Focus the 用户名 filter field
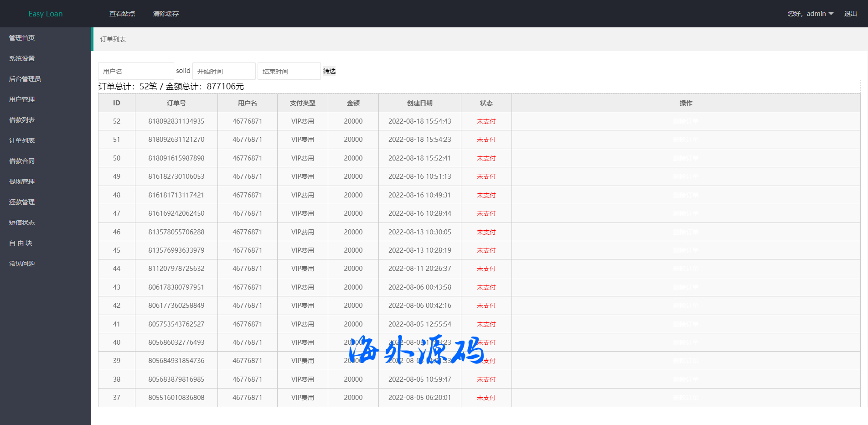 (x=136, y=71)
